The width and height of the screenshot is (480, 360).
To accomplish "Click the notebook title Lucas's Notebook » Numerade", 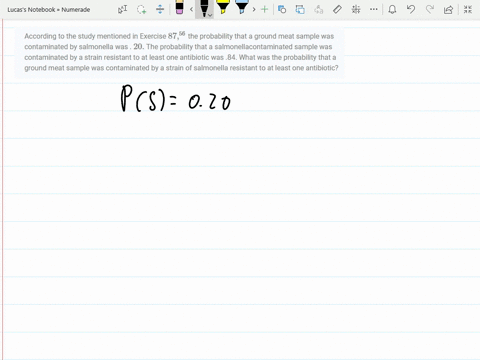I will point(49,10).
